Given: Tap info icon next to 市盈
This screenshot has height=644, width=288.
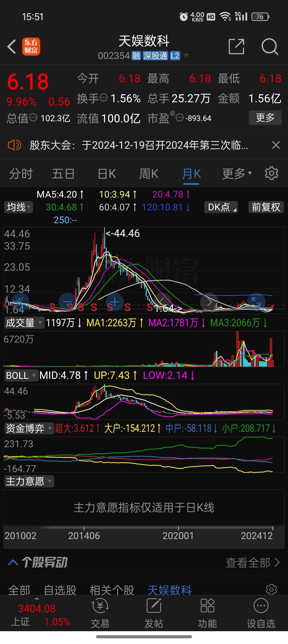Looking at the screenshot, I should click(180, 117).
